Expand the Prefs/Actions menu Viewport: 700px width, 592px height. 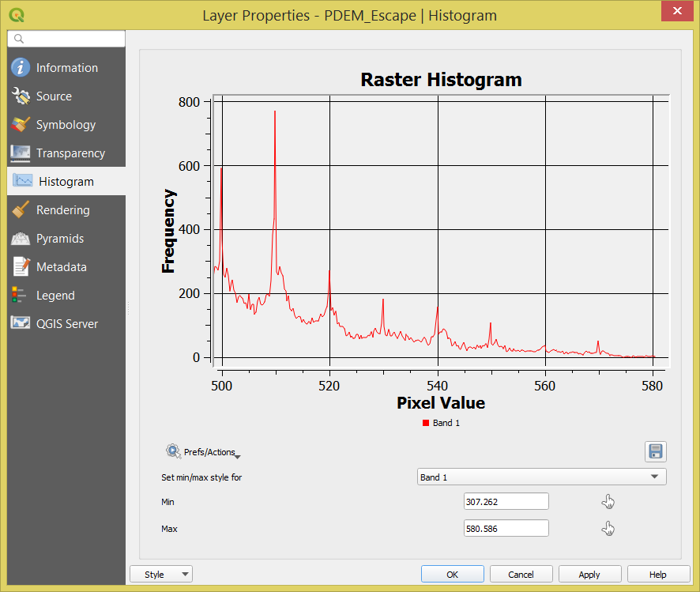point(203,452)
